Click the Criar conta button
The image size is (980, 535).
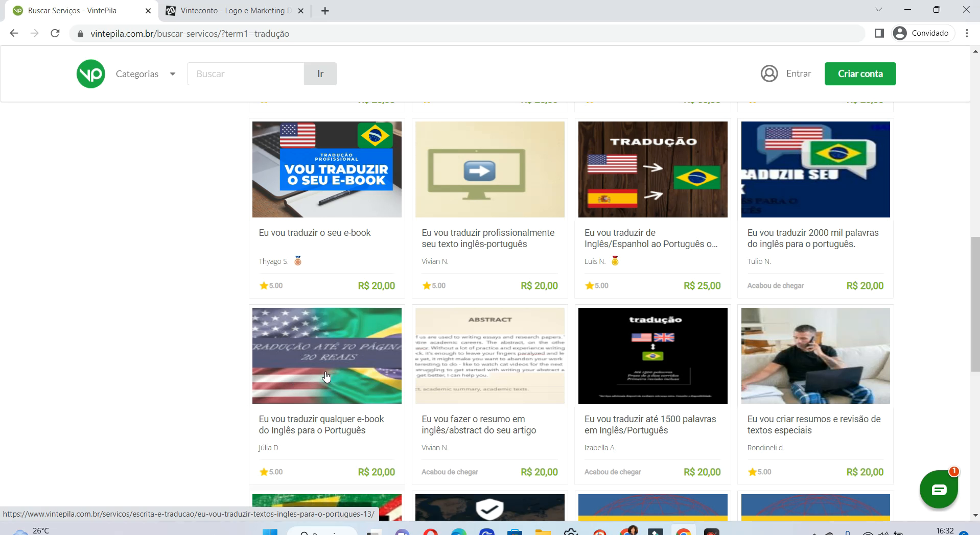860,74
